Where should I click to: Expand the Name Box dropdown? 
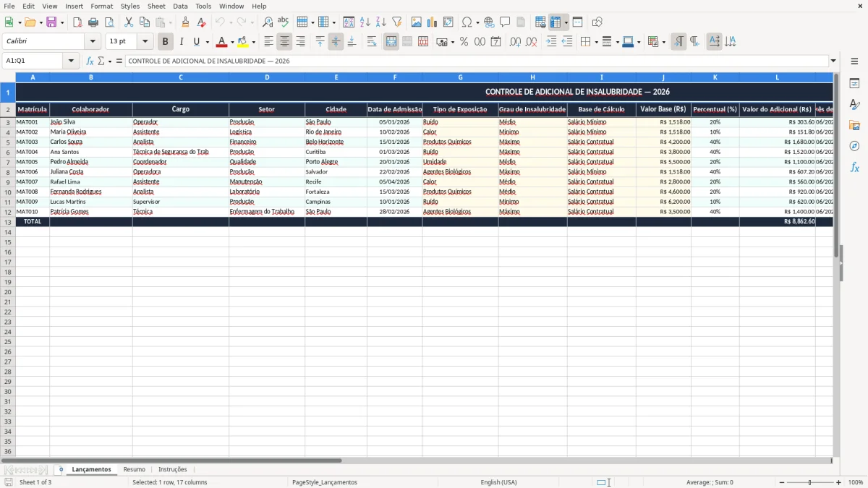point(71,61)
